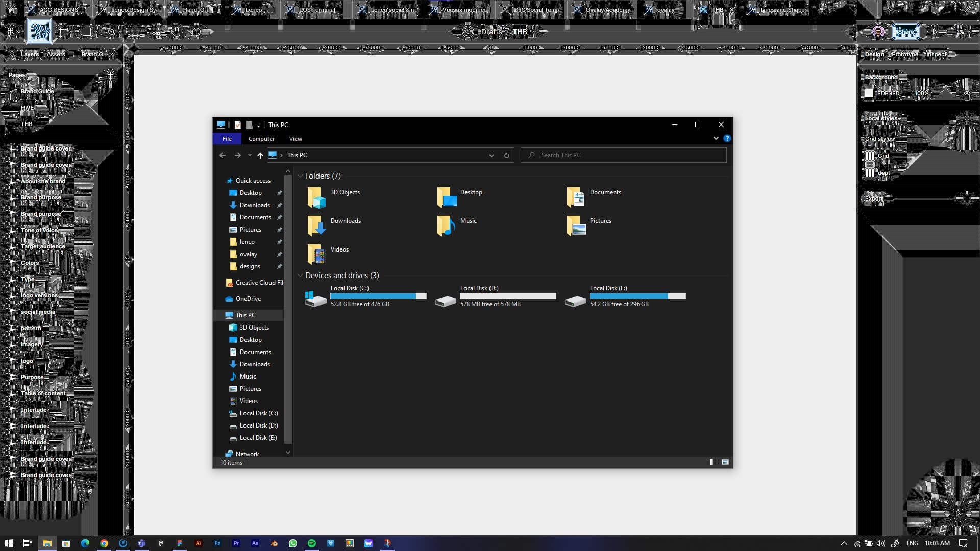Start Figma presentation play button
The image size is (980, 551).
click(x=935, y=32)
